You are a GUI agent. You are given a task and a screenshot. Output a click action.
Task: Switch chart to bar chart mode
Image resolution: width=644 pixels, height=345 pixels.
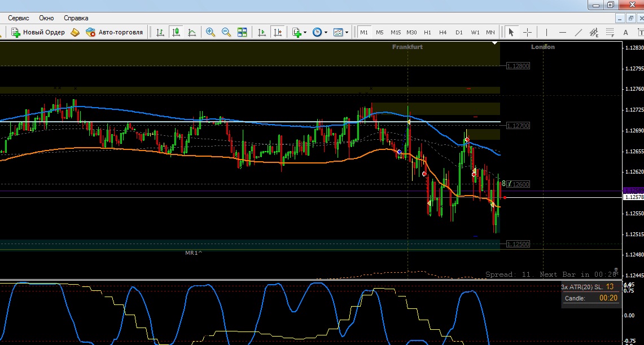160,32
